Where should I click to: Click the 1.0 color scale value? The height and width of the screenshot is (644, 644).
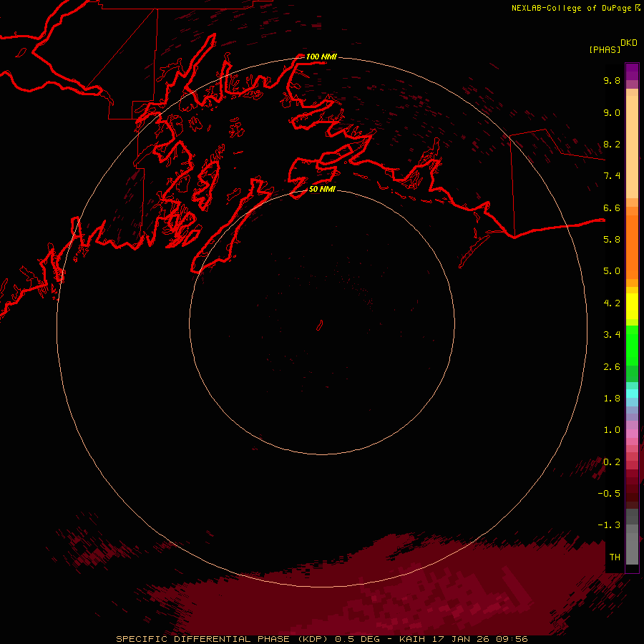click(612, 429)
